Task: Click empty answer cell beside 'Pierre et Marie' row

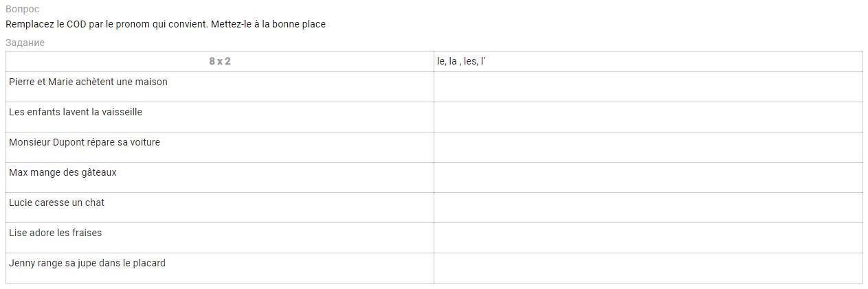Action: click(x=647, y=86)
